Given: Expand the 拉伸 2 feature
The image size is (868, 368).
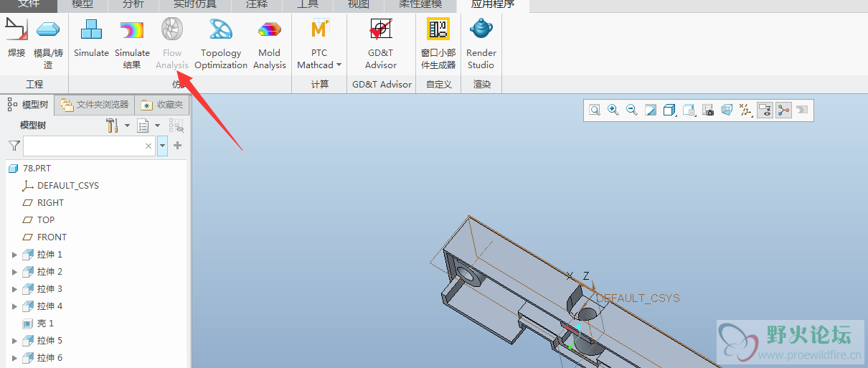Looking at the screenshot, I should tap(14, 272).
